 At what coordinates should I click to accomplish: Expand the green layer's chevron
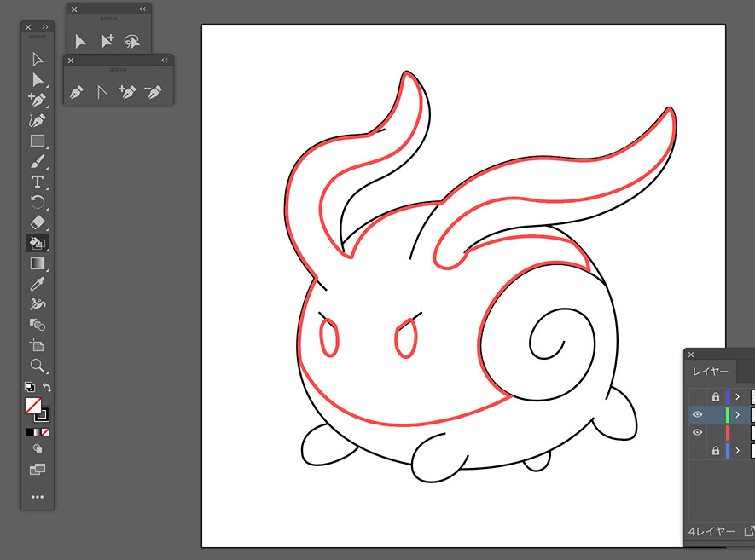click(x=737, y=414)
